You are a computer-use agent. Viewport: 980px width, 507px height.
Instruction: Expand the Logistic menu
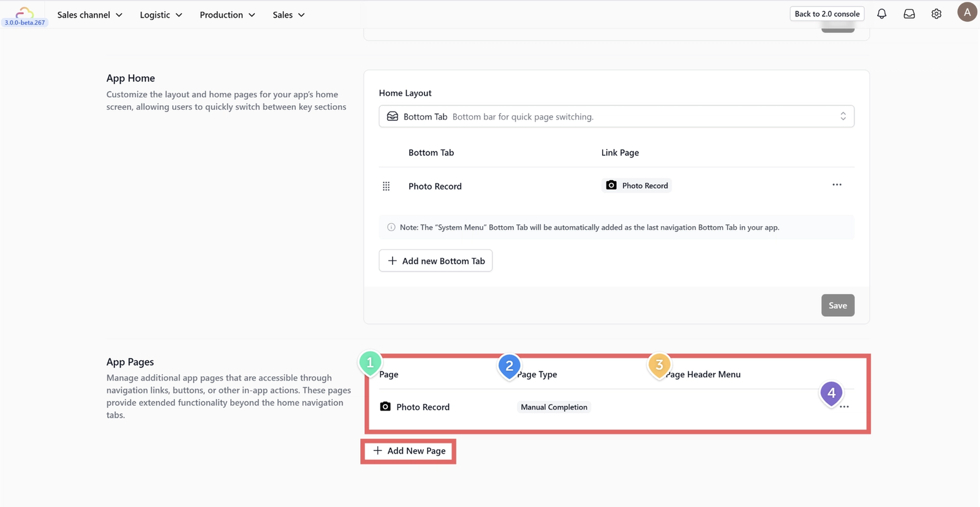click(x=161, y=15)
